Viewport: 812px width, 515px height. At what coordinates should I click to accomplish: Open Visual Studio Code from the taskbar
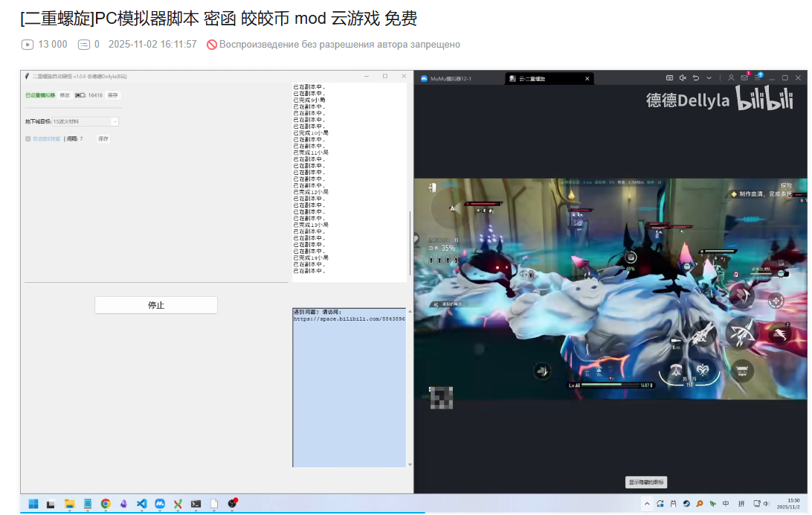click(141, 504)
